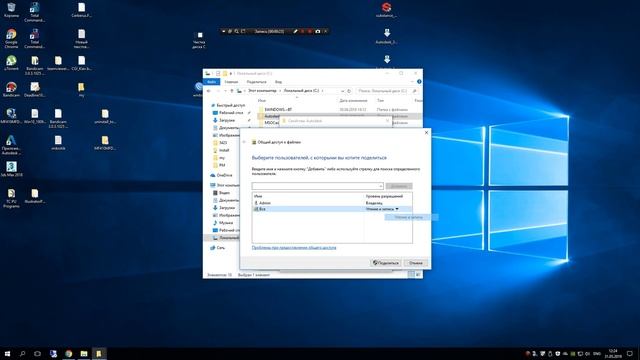Select the 'Чистка диска C' desktop shortcut
640x360 pixels.
coord(199,40)
